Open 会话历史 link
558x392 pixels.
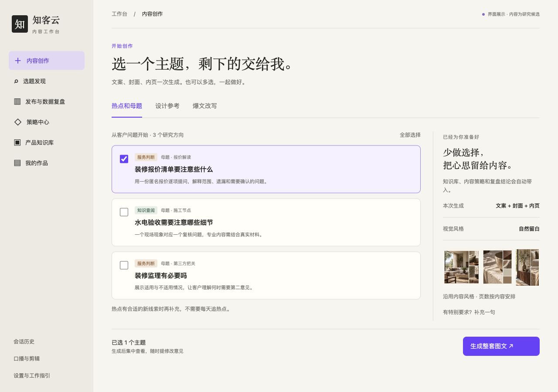click(24, 341)
